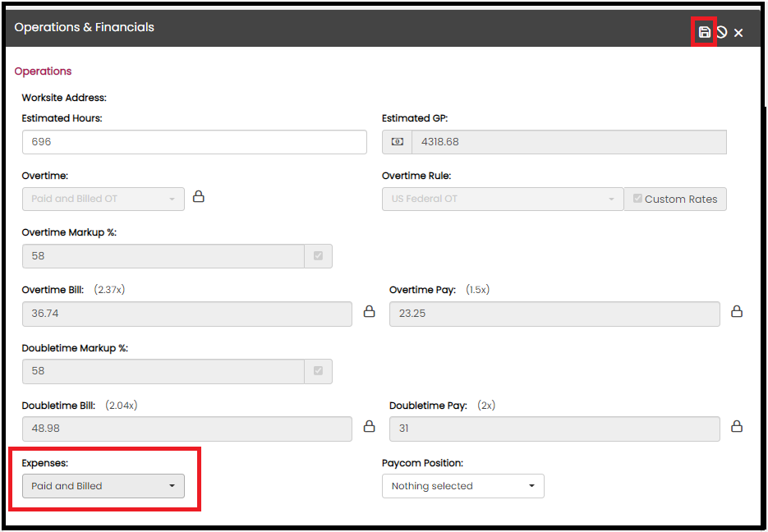Click the Estimated Hours label
Screen dimensions: 768x532
click(62, 118)
